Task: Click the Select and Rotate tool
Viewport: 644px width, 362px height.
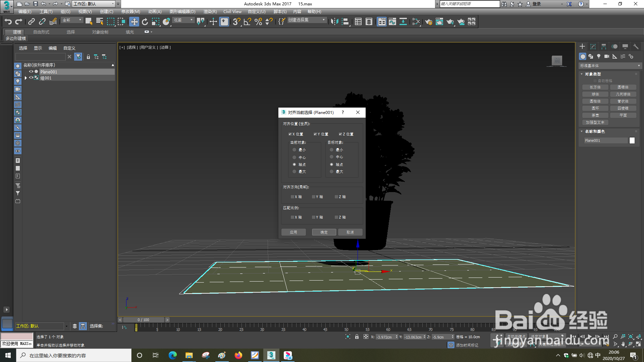Action: (x=145, y=22)
